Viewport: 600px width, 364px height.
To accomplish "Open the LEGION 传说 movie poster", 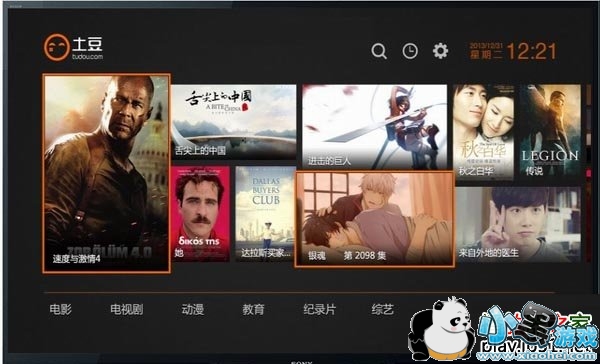I will 550,132.
